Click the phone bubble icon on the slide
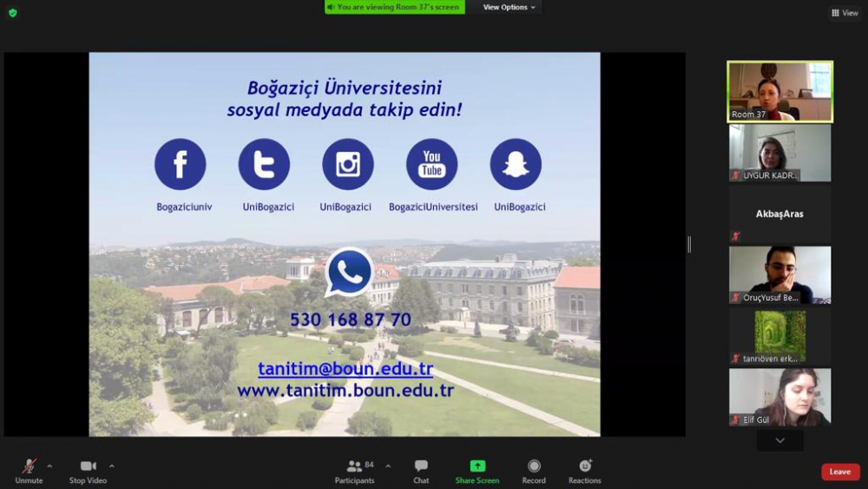Viewport: 868px width, 489px height. pos(349,272)
